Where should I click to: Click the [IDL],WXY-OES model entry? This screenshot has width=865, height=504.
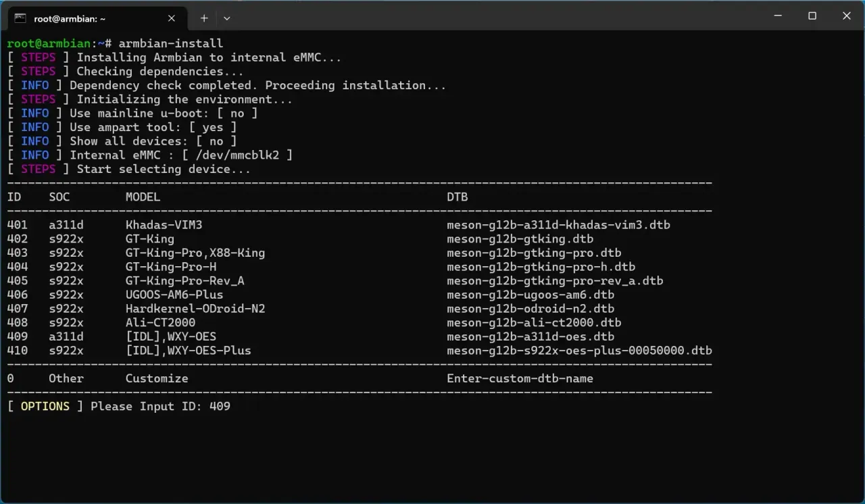point(171,336)
